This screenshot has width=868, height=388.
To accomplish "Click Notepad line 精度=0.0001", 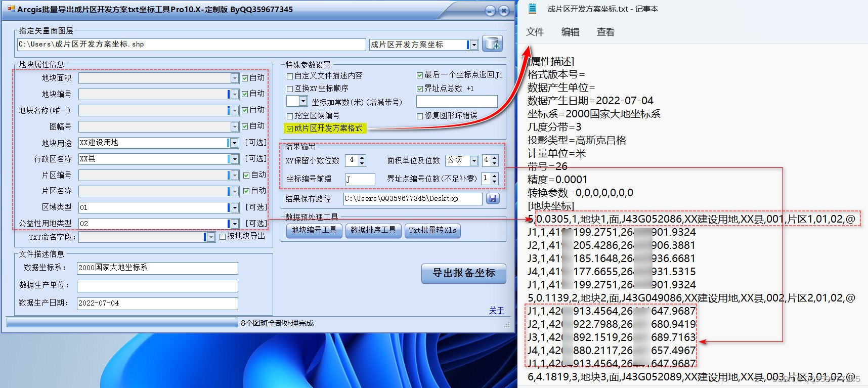I will [557, 180].
